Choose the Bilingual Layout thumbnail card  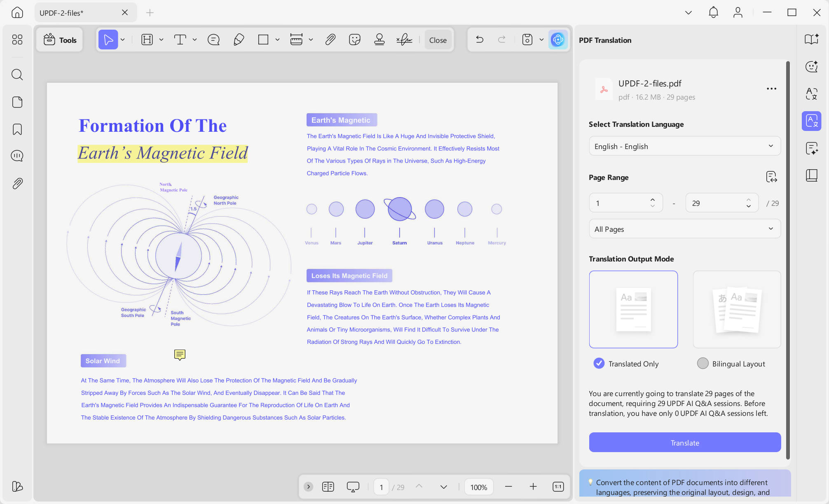coord(737,309)
